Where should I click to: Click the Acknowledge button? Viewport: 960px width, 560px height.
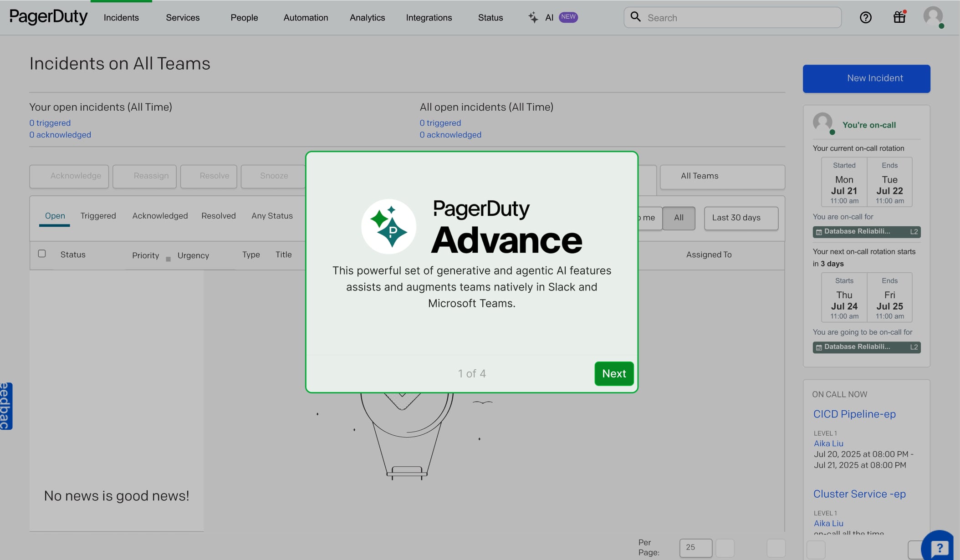[69, 176]
